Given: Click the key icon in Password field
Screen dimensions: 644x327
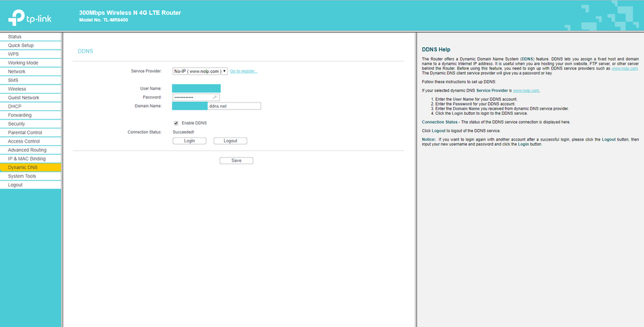Looking at the screenshot, I should pos(215,97).
